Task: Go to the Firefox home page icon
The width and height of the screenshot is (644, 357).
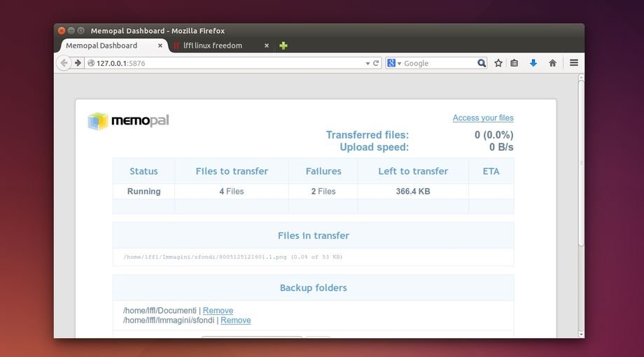Action: coord(552,63)
